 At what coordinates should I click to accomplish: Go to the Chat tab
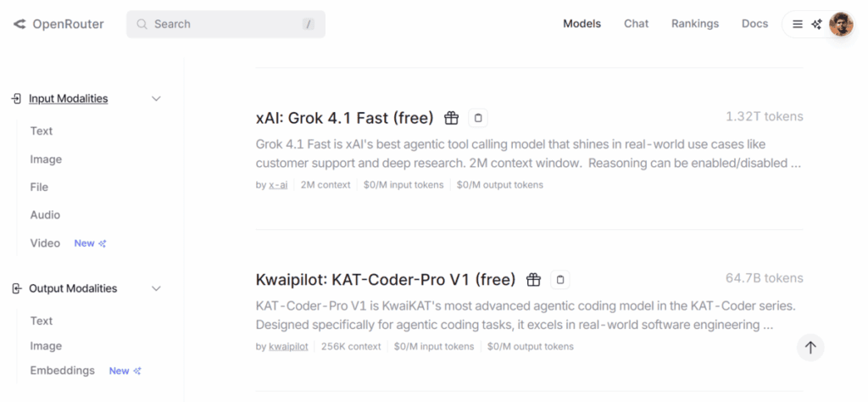tap(636, 24)
